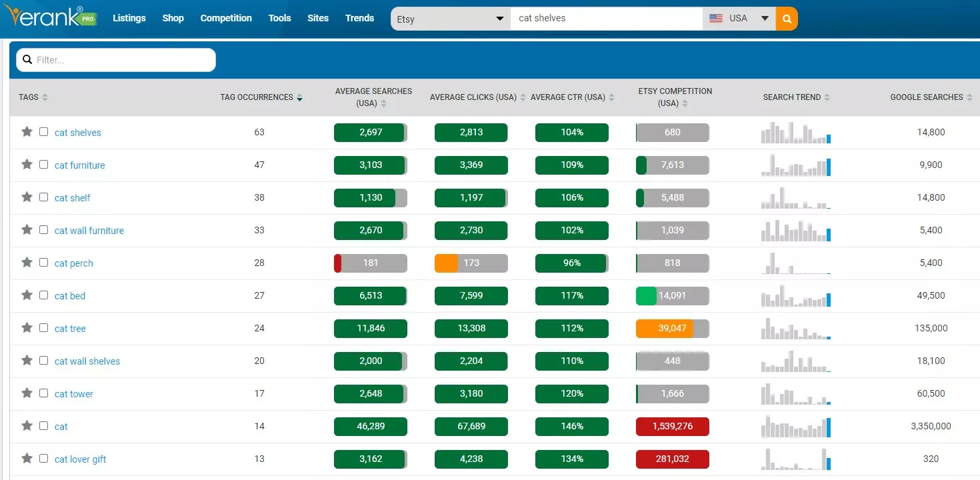
Task: Open the Etsy marketplace dropdown
Action: click(x=451, y=19)
